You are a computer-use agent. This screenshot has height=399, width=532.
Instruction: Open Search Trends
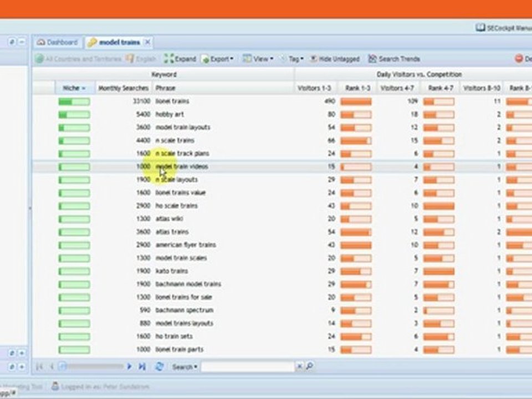(394, 59)
